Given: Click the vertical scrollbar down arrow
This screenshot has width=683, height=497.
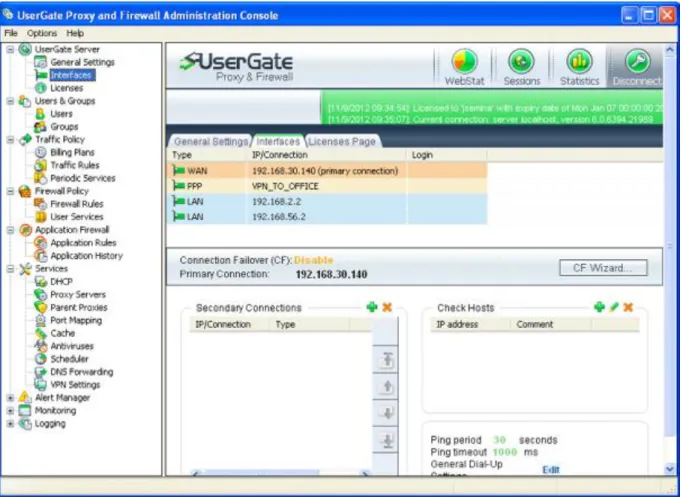Looking at the screenshot, I should click(670, 469).
